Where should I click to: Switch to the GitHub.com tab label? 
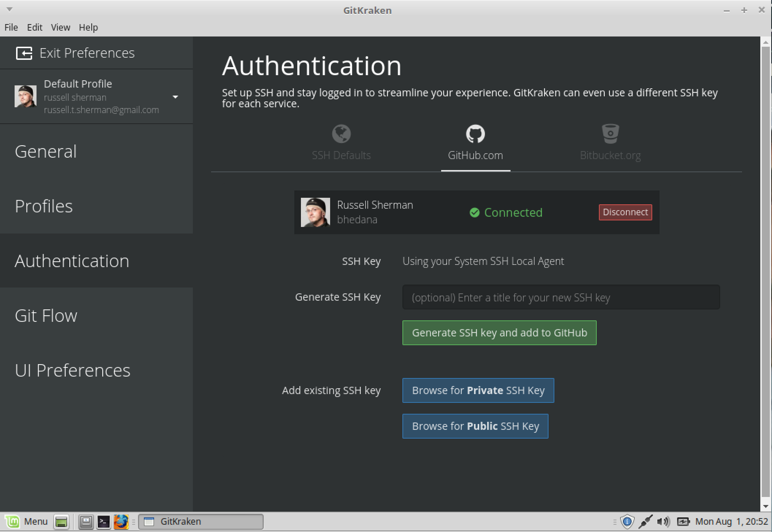(475, 155)
